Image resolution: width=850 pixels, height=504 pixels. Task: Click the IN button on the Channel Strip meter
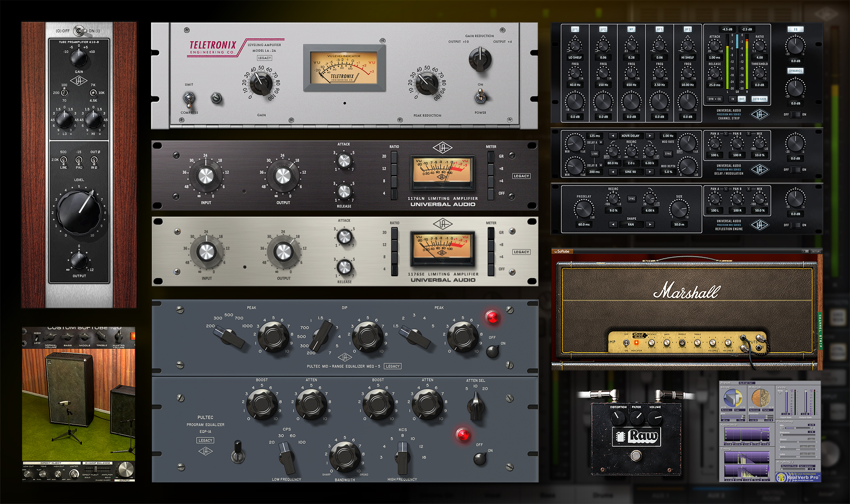point(733,99)
